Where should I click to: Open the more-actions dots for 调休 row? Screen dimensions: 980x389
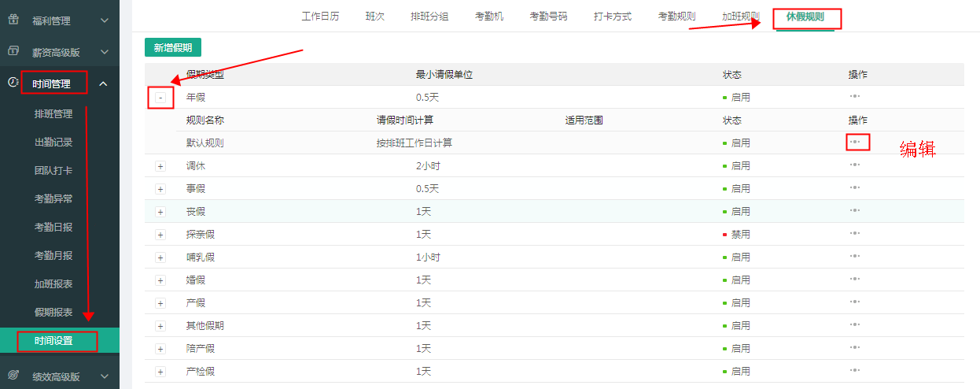[x=855, y=165]
